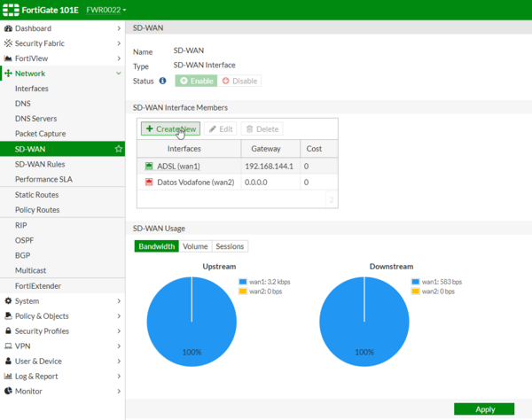The width and height of the screenshot is (532, 420).
Task: Go to Static Routes page
Action: pyautogui.click(x=36, y=194)
